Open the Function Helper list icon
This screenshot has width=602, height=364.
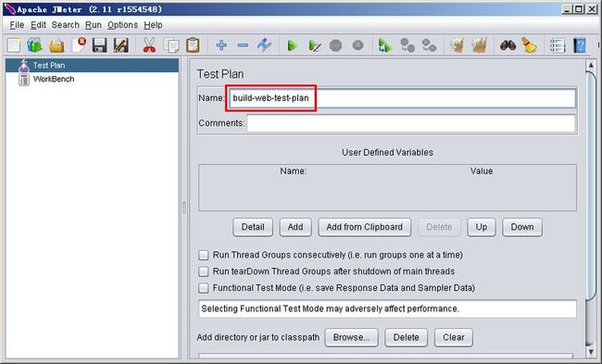(x=558, y=45)
